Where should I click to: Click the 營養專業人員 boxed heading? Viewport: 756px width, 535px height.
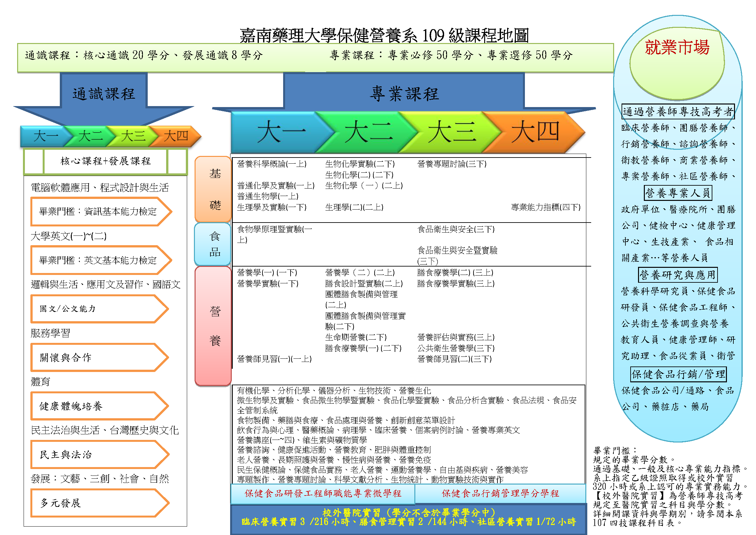point(678,193)
